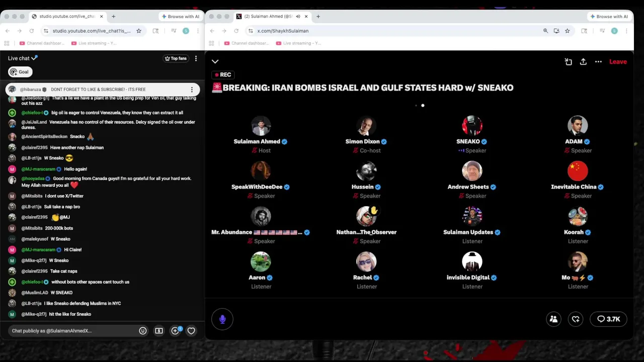Open site info icon in X address bar
Viewport: 644px width, 362px height.
pyautogui.click(x=251, y=31)
